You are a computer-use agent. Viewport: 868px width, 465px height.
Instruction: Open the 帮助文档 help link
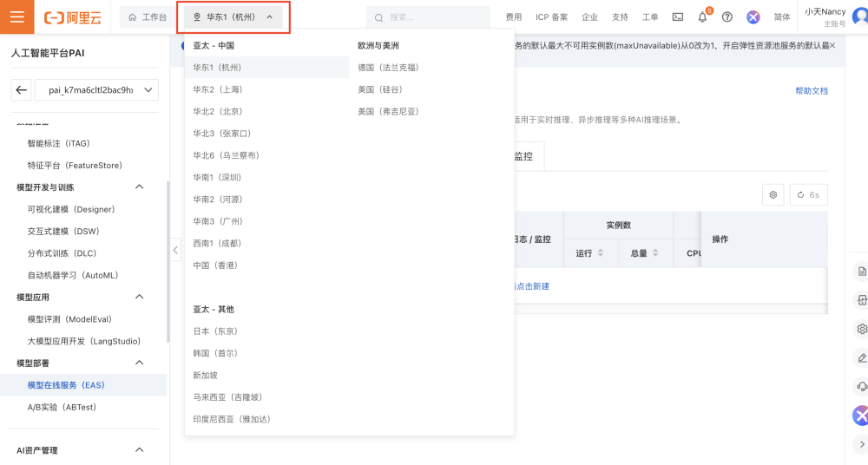812,91
